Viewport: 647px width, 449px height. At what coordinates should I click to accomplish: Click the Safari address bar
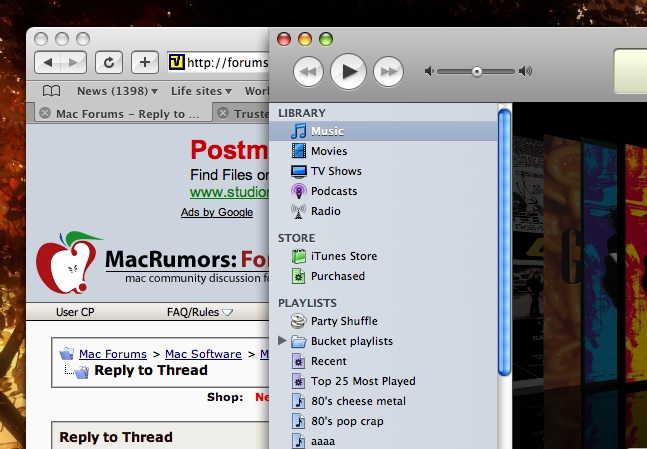tap(218, 62)
